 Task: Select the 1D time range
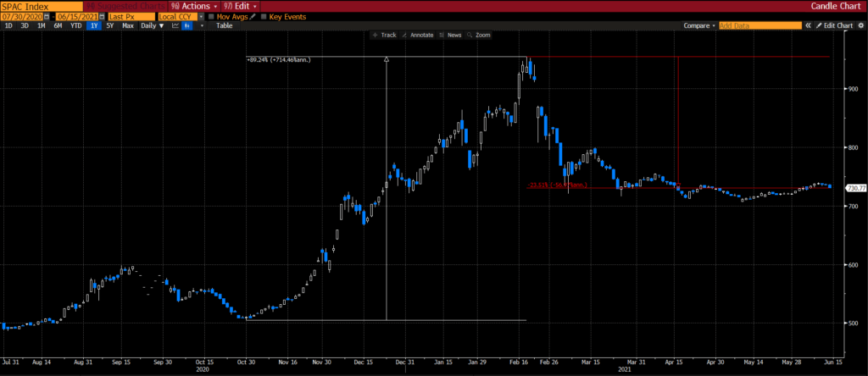coord(8,25)
